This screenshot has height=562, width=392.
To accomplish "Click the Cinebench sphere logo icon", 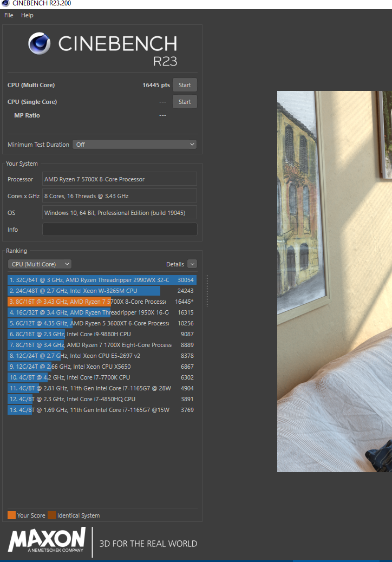I will pos(40,43).
